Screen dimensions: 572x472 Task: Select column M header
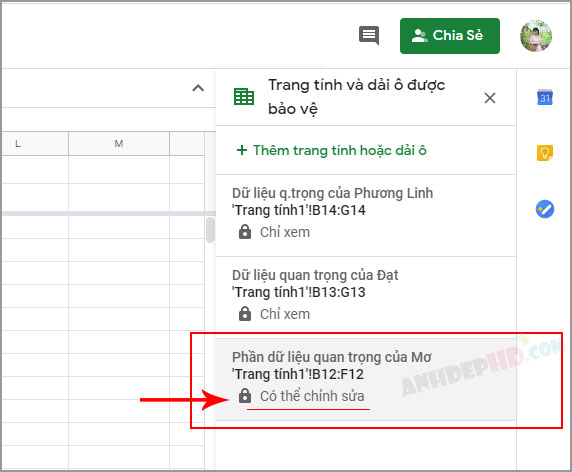[119, 144]
